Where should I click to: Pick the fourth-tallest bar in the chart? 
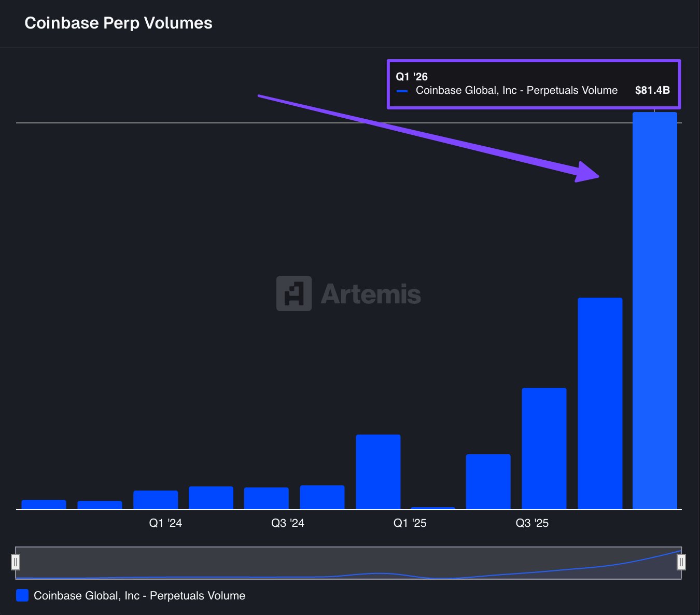[378, 472]
